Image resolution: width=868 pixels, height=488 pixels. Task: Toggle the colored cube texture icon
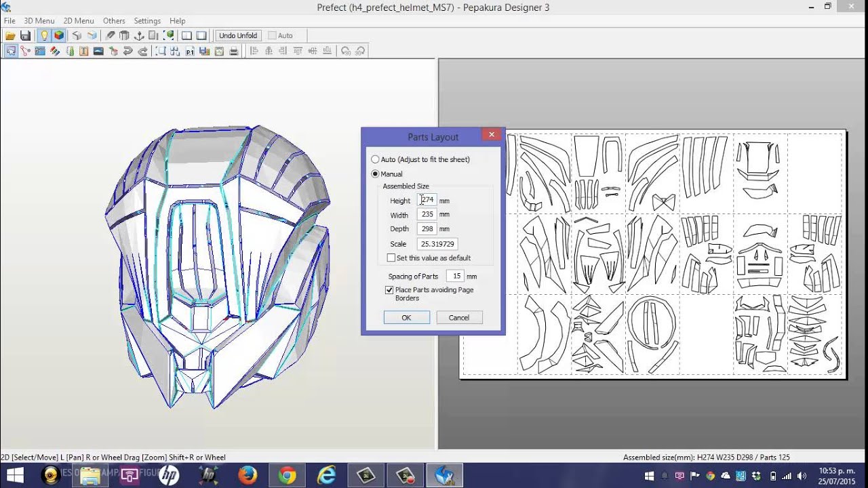coord(59,35)
